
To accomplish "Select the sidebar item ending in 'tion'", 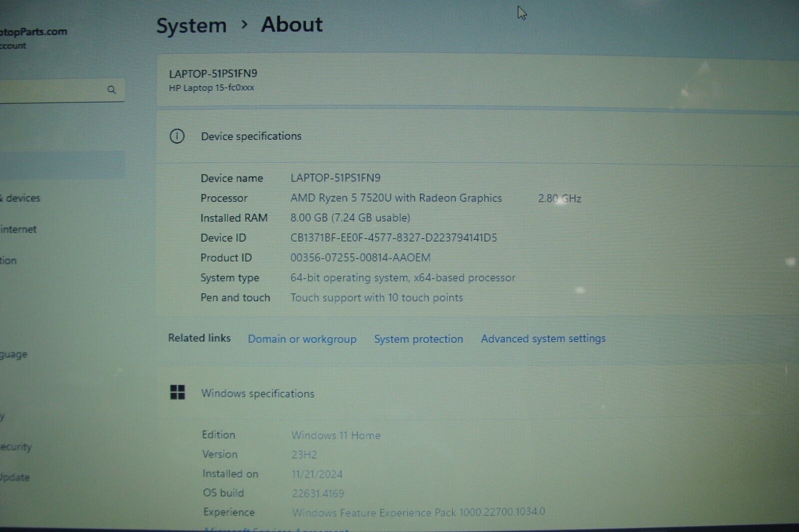I will 8,261.
